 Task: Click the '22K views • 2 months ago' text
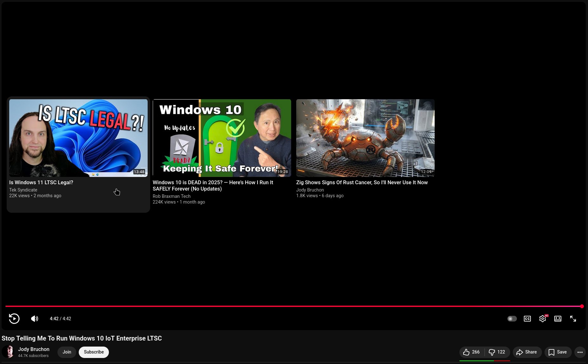pos(35,196)
